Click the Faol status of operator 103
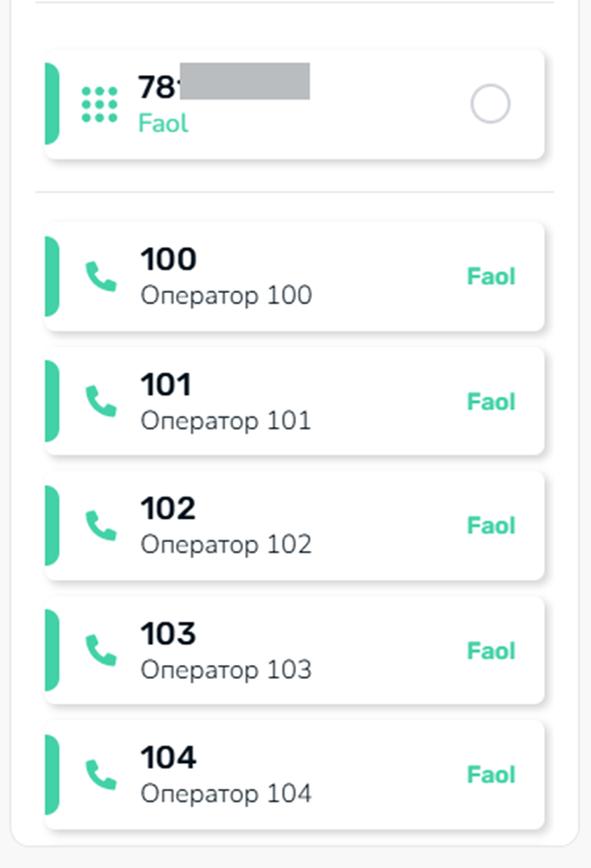The image size is (591, 868). 491,651
